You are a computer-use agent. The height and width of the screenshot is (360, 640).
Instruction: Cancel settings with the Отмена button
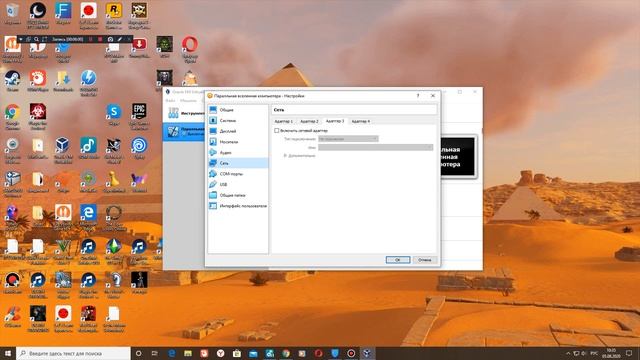[424, 260]
